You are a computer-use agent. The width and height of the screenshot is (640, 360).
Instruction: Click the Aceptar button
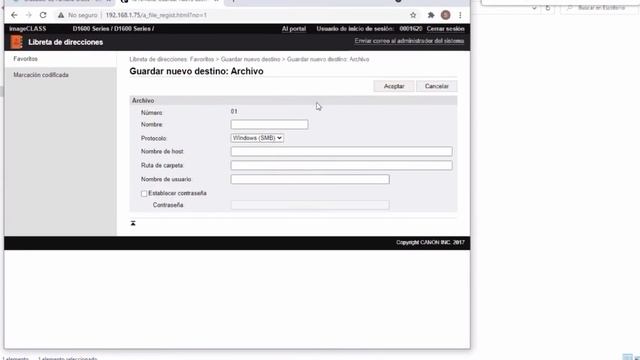(394, 86)
